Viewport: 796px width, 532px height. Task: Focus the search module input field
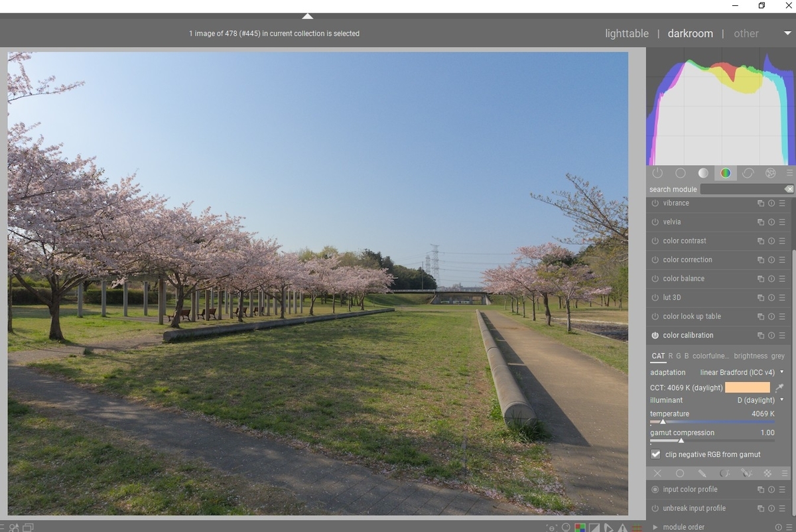click(742, 189)
